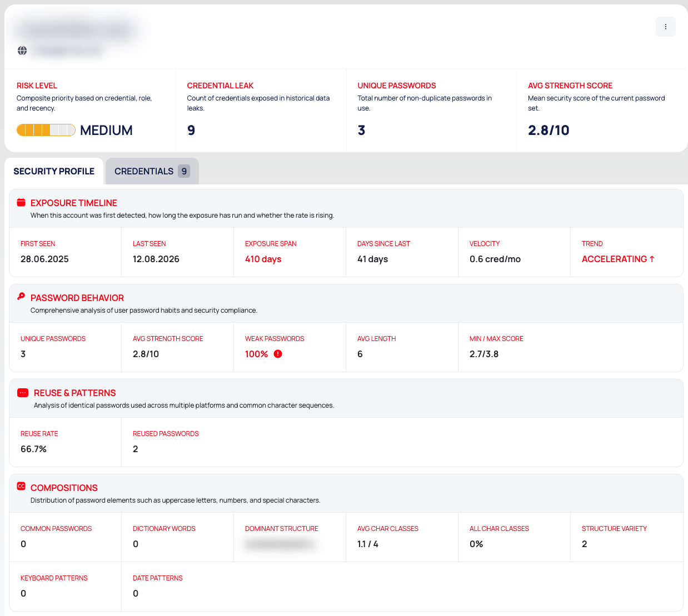Click the Risk Level heading

[x=37, y=86]
